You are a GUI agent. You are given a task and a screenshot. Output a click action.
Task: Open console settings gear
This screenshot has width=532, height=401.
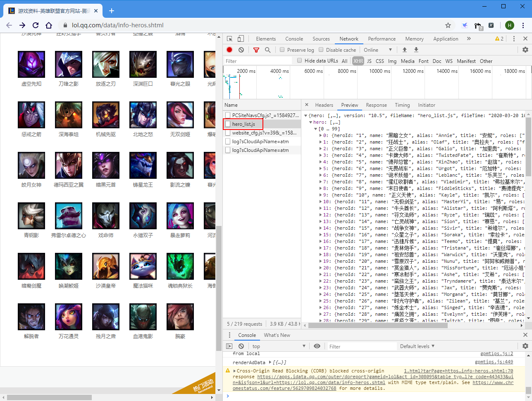tap(525, 346)
